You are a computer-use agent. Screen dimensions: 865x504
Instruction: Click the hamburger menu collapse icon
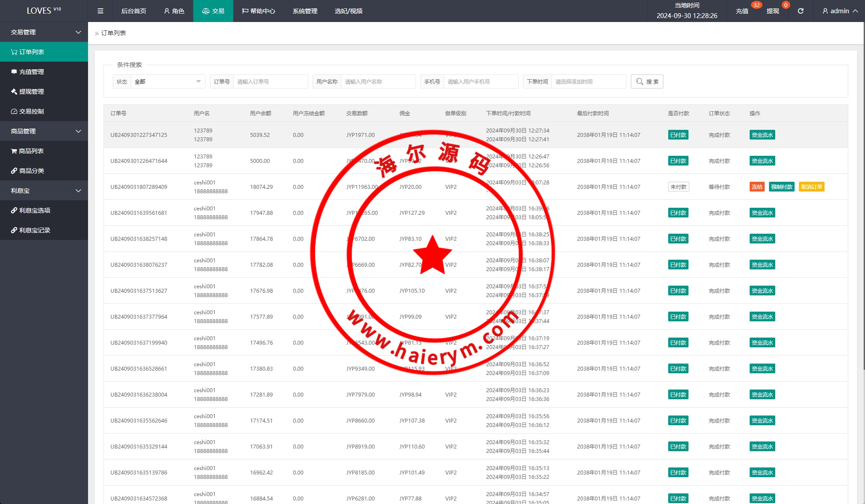[100, 11]
